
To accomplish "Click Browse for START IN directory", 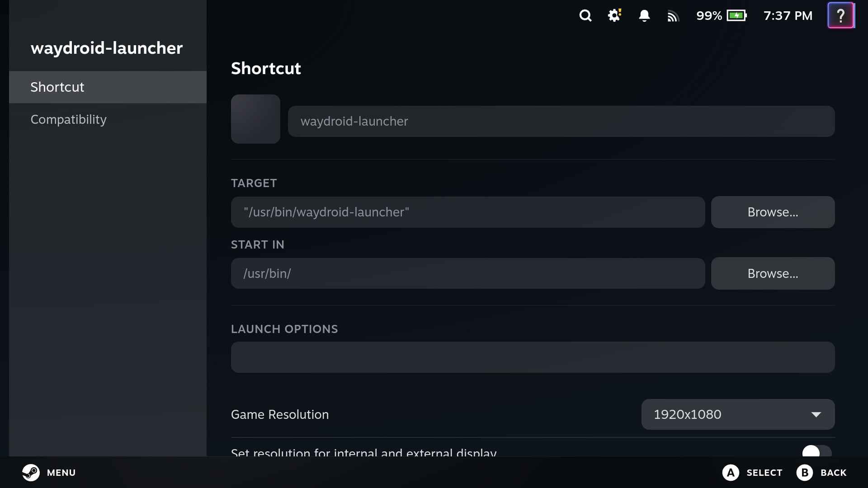I will (x=773, y=273).
